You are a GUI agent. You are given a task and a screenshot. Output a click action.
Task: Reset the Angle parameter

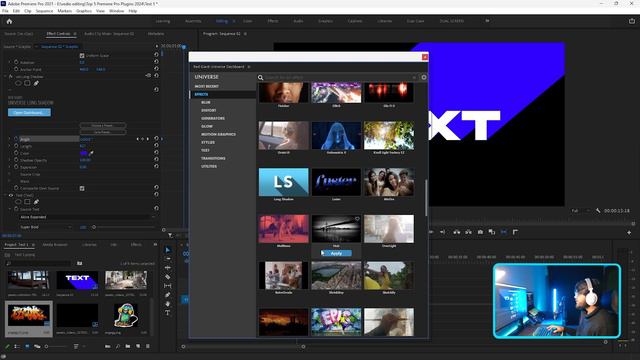(156, 139)
